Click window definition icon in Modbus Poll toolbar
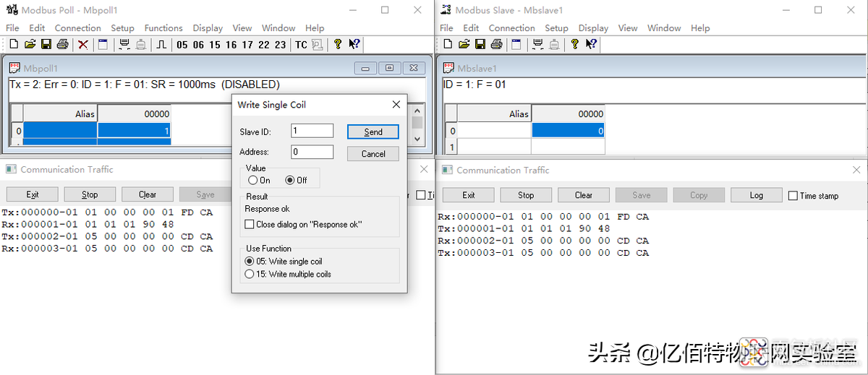 tap(103, 45)
